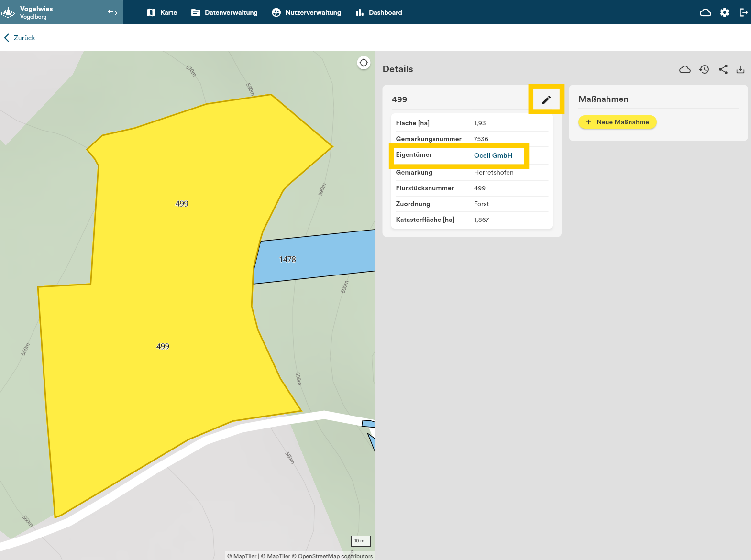
Task: Open the Datenverwaltung menu item
Action: [x=224, y=12]
